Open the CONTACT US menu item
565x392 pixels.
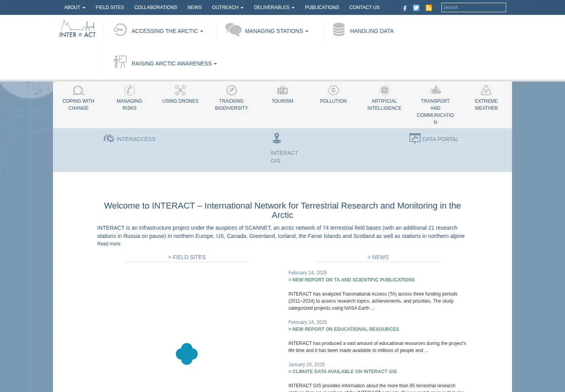tap(365, 7)
